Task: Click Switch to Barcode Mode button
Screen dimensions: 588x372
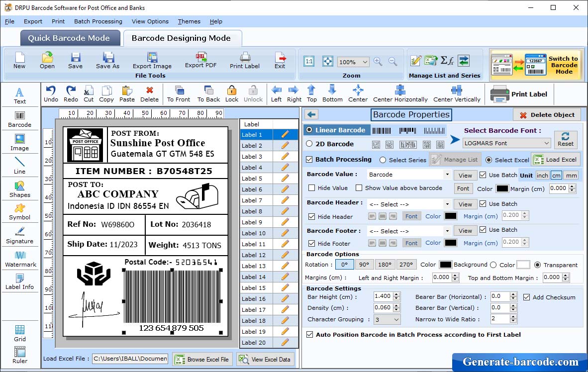Action: (536, 65)
